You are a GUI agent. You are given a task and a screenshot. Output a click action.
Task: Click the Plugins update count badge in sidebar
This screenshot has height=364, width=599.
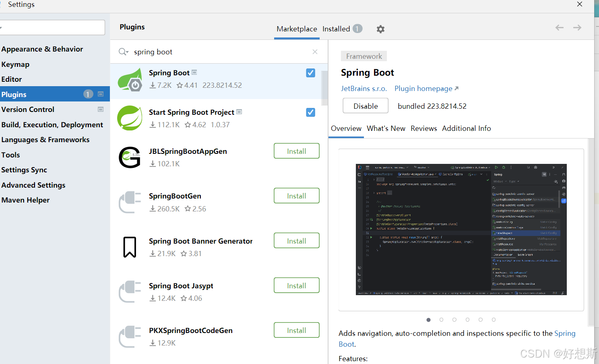88,94
